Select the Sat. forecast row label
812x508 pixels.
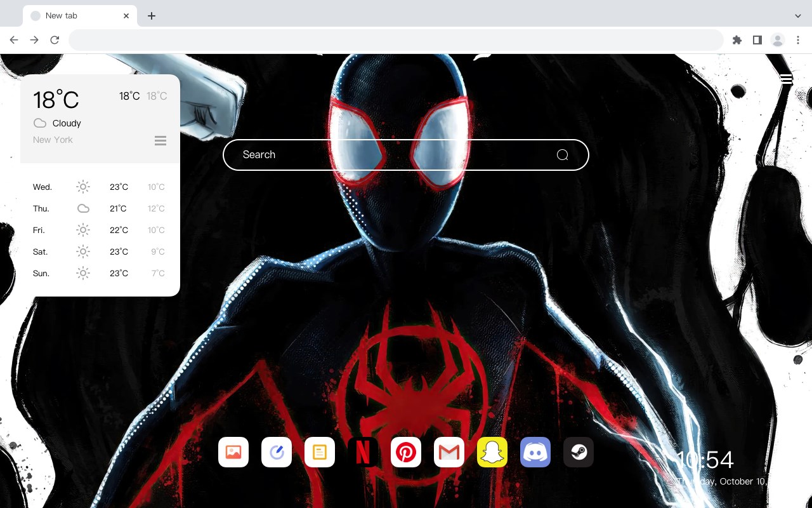(x=41, y=252)
